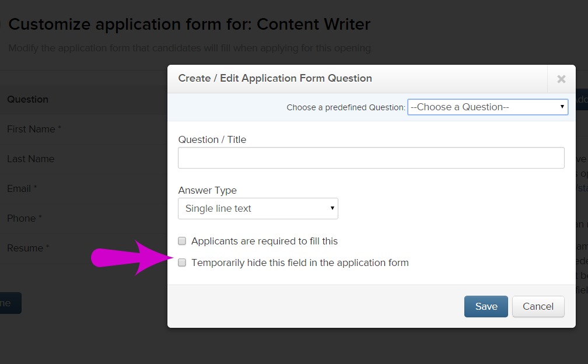Close the dialog with the X icon
This screenshot has height=364, width=588.
(x=561, y=79)
